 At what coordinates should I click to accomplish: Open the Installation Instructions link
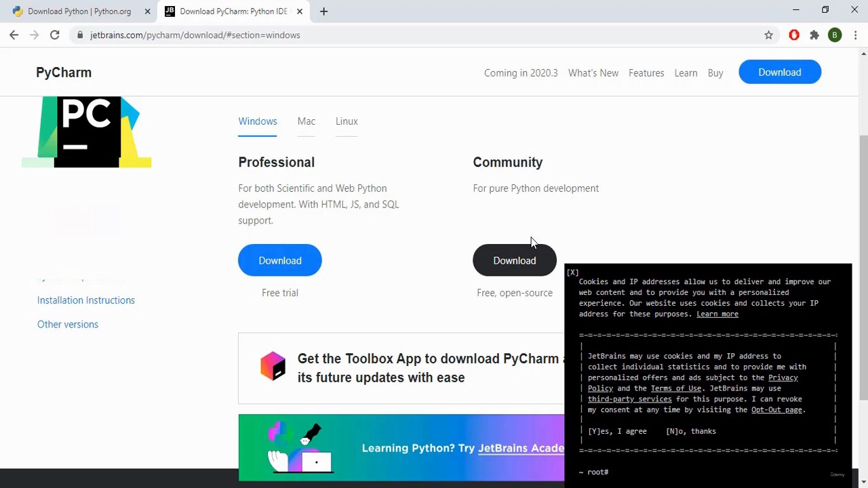pos(86,300)
